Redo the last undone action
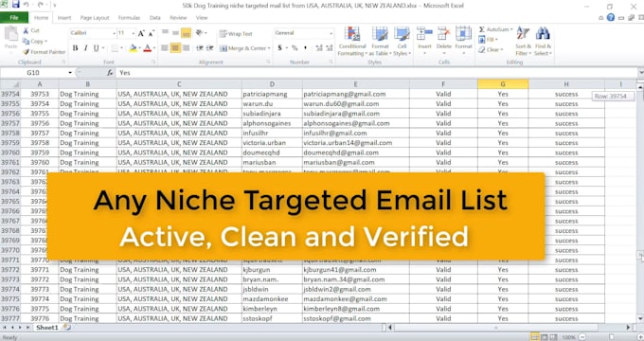Viewport: 644px width, 341px height. (x=41, y=5)
